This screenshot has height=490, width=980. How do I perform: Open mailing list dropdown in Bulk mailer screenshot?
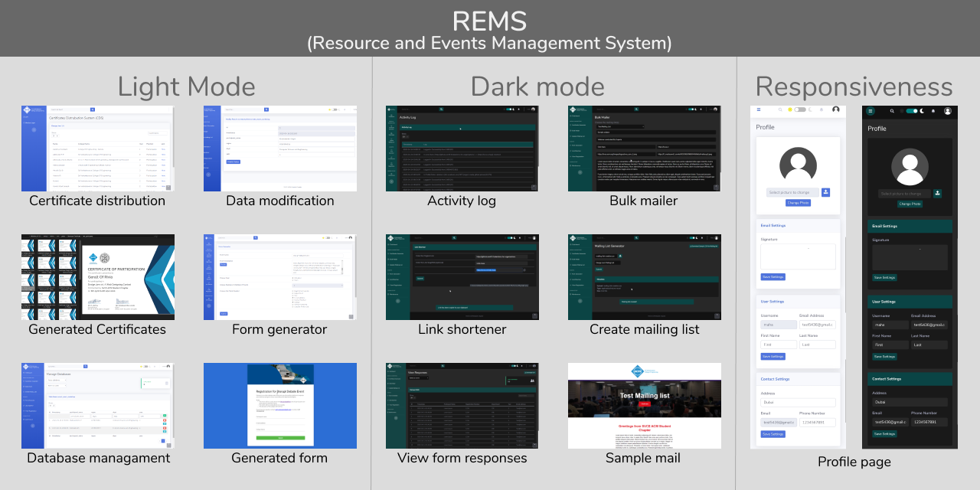pyautogui.click(x=619, y=126)
